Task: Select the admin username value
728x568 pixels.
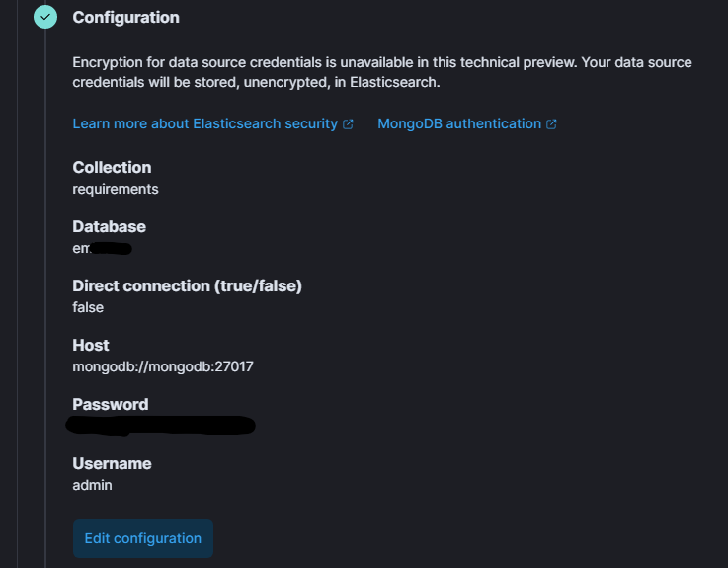Action: tap(93, 485)
